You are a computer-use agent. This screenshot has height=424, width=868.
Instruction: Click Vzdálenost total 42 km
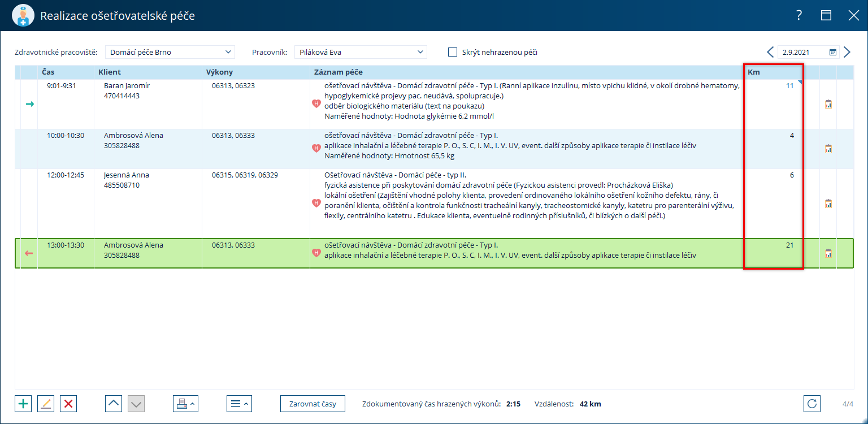click(591, 404)
